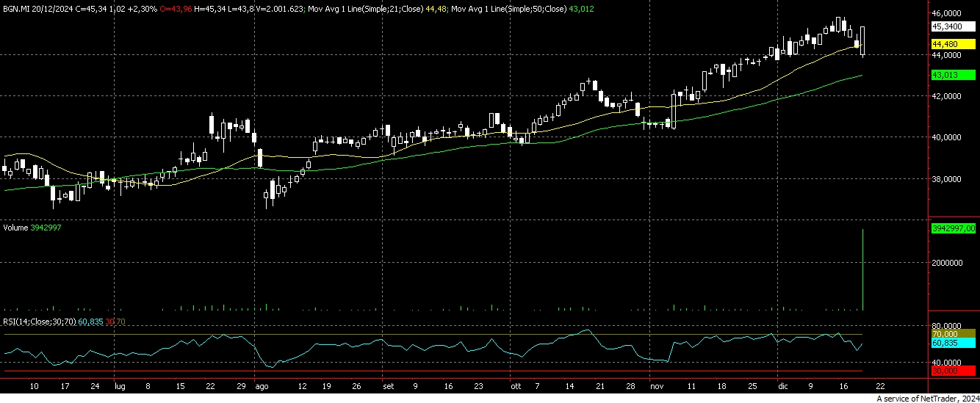Viewport: 980px width, 403px height.
Task: Click the '17' date label on time axis
Action: (65, 385)
